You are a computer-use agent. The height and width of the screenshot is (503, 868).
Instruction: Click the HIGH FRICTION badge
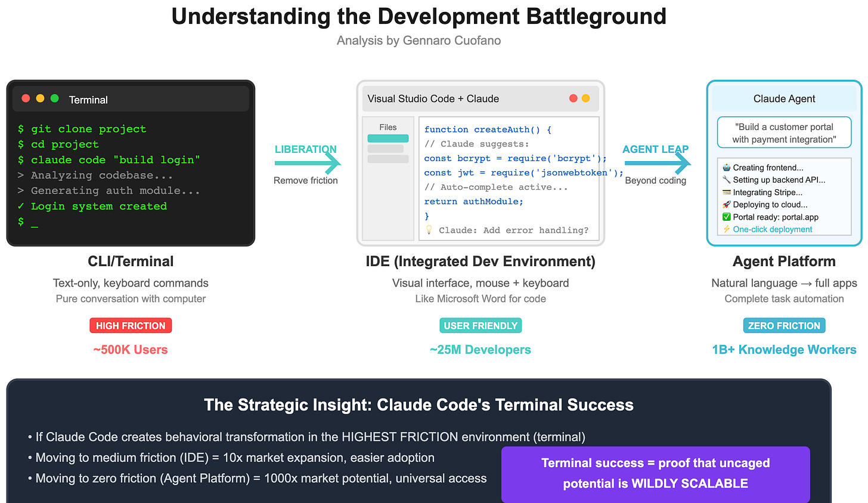point(131,326)
